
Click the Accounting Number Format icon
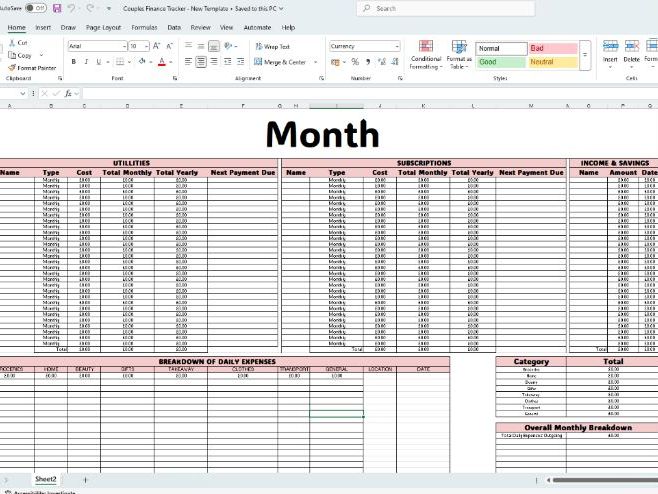335,62
